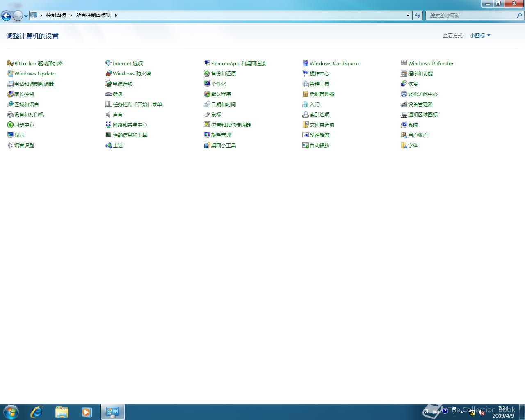The image size is (525, 420).
Task: Launch Internet Explorer from the taskbar
Action: point(37,412)
